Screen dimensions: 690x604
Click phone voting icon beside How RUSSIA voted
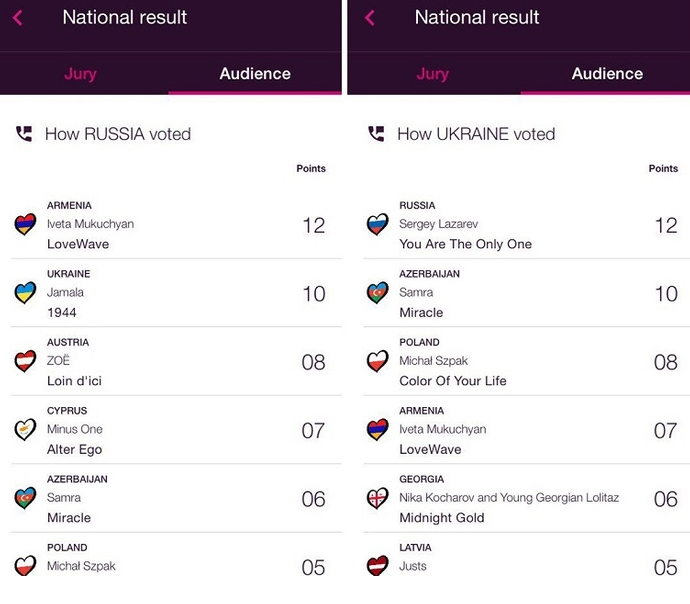pyautogui.click(x=24, y=134)
